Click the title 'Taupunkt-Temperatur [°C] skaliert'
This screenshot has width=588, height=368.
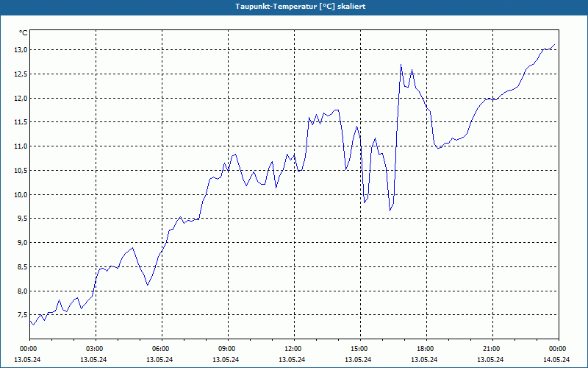pos(301,7)
